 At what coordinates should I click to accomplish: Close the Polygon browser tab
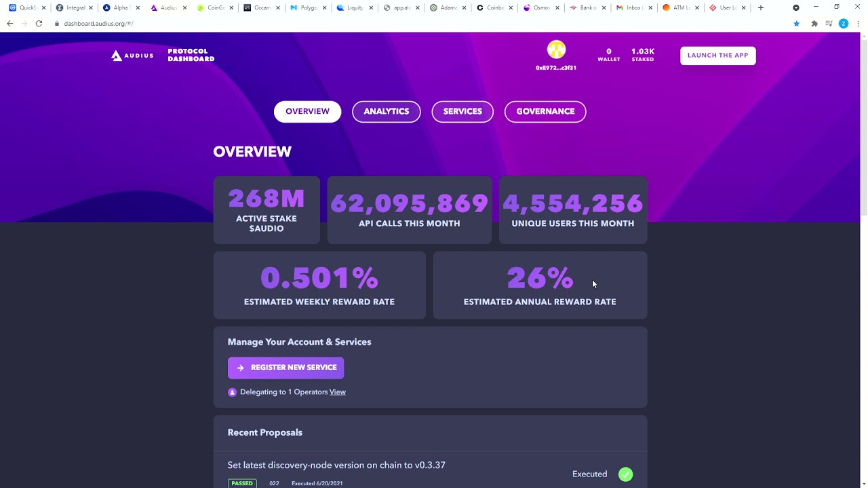[324, 8]
